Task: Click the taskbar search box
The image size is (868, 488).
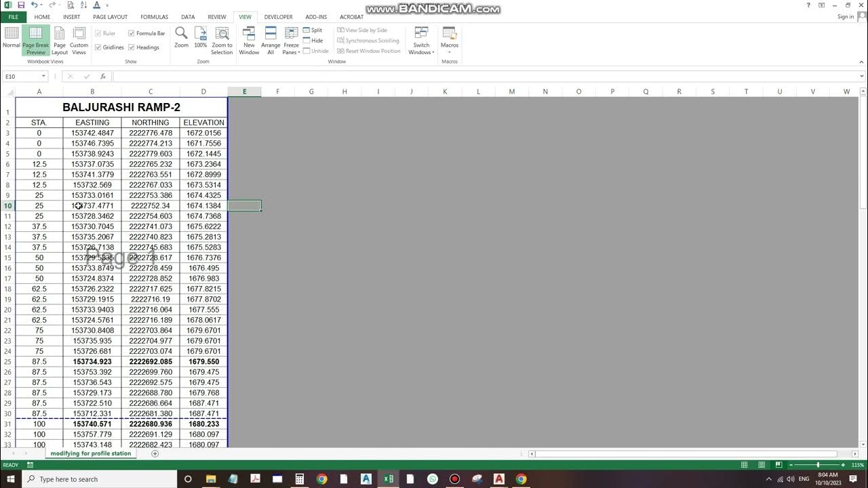Action: (100, 479)
